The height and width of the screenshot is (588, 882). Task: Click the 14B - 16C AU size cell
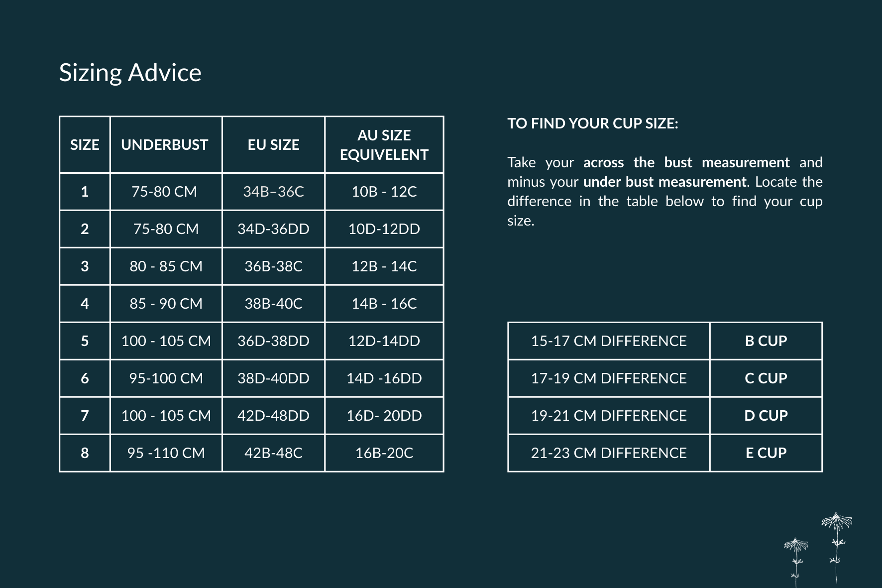point(384,304)
